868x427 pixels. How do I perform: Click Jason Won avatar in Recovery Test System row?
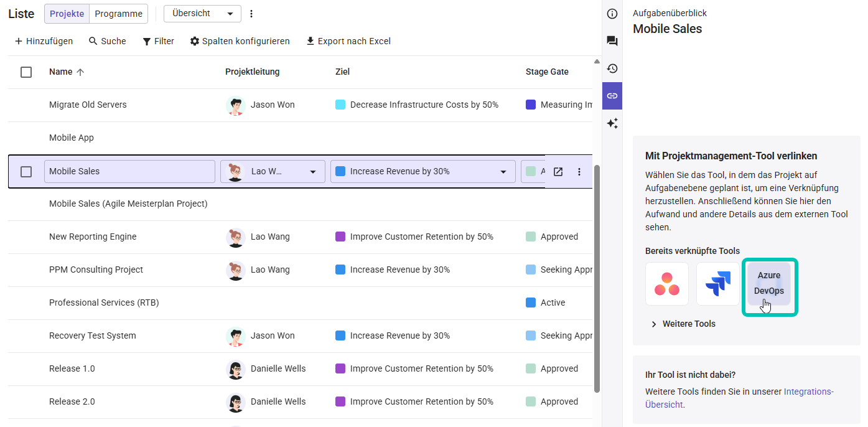click(x=235, y=336)
